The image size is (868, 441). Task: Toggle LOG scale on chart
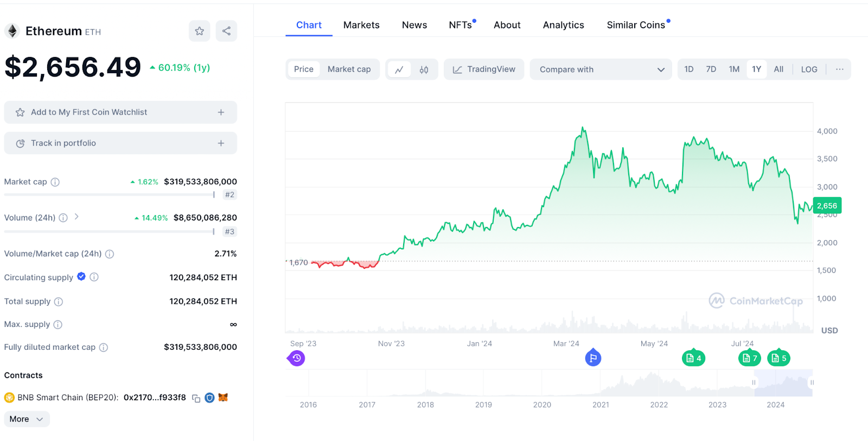[809, 70]
